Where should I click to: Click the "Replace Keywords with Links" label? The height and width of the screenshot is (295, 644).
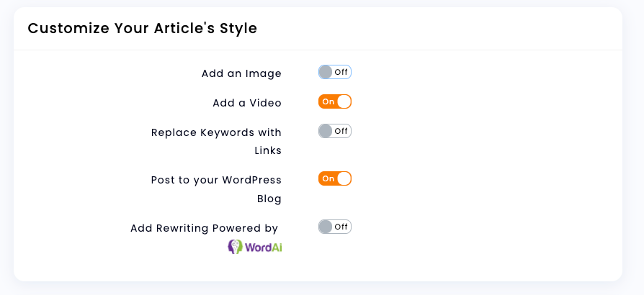click(x=216, y=141)
